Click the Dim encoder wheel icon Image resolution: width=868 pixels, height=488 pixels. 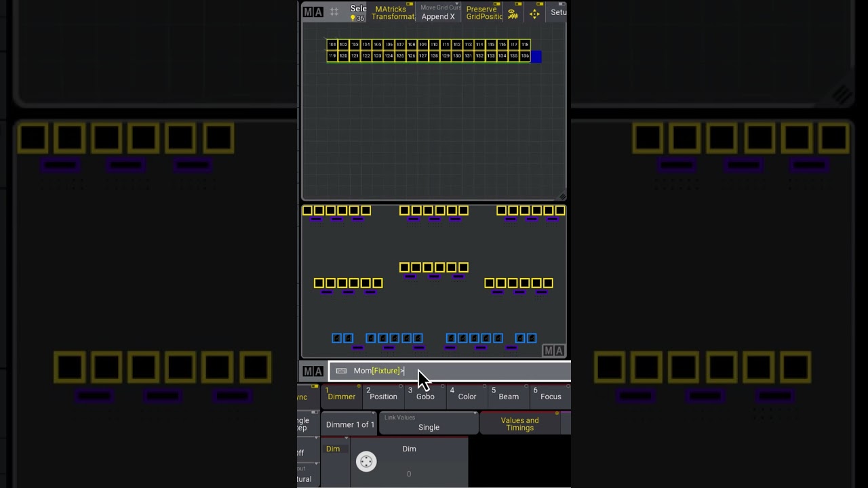click(x=366, y=462)
